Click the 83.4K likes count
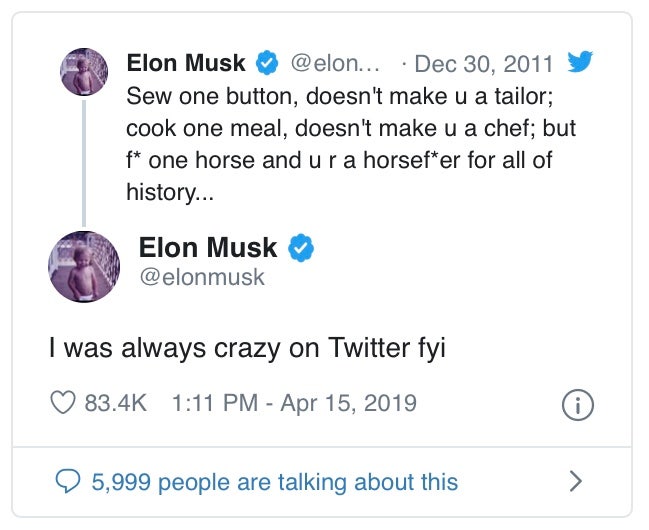This screenshot has width=649, height=530. [x=115, y=404]
